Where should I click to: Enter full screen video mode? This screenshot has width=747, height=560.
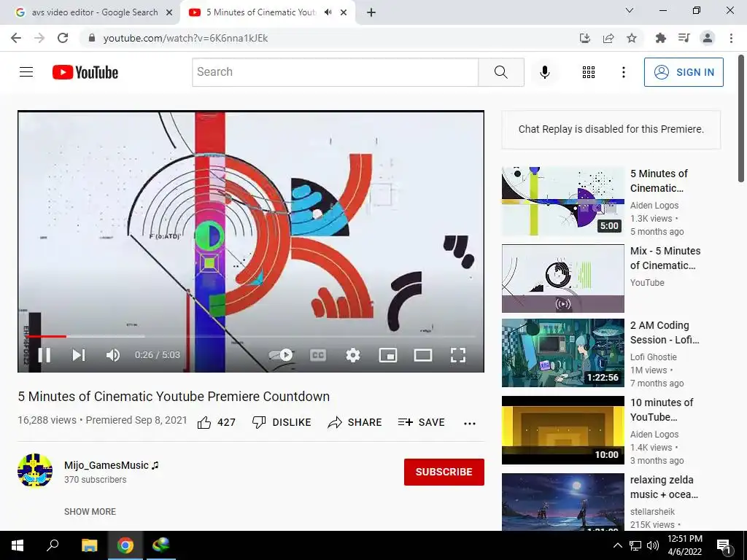[458, 355]
